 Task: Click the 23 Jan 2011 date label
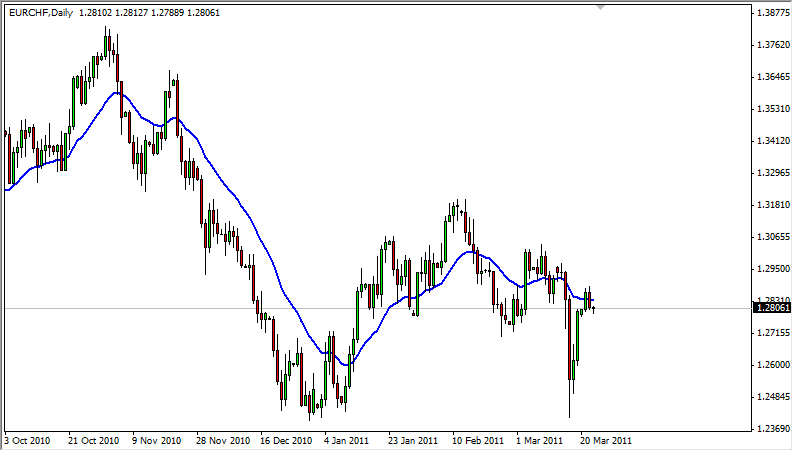pyautogui.click(x=413, y=441)
